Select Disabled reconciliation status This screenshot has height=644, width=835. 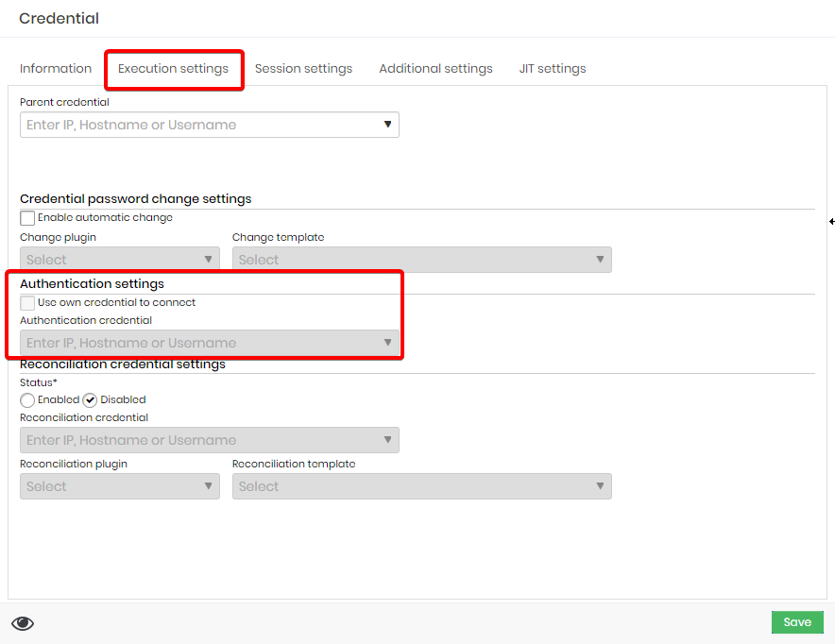pos(90,399)
